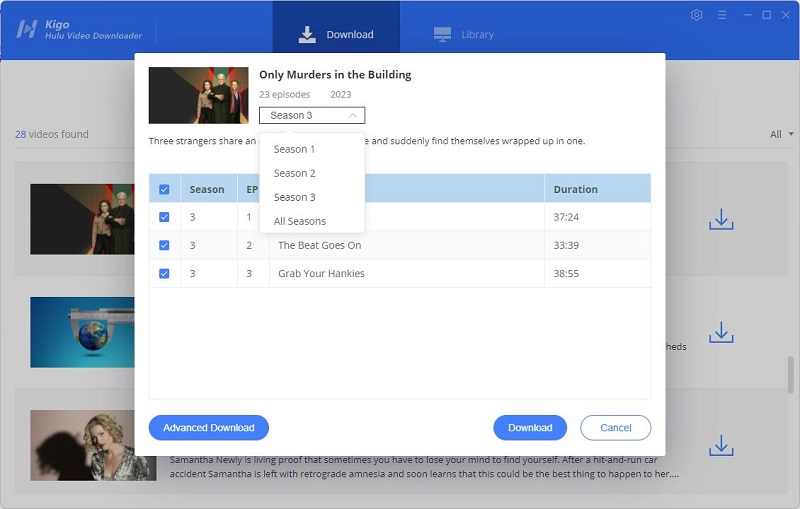The width and height of the screenshot is (800, 509).
Task: Click the blue Download button in dialog
Action: (530, 427)
